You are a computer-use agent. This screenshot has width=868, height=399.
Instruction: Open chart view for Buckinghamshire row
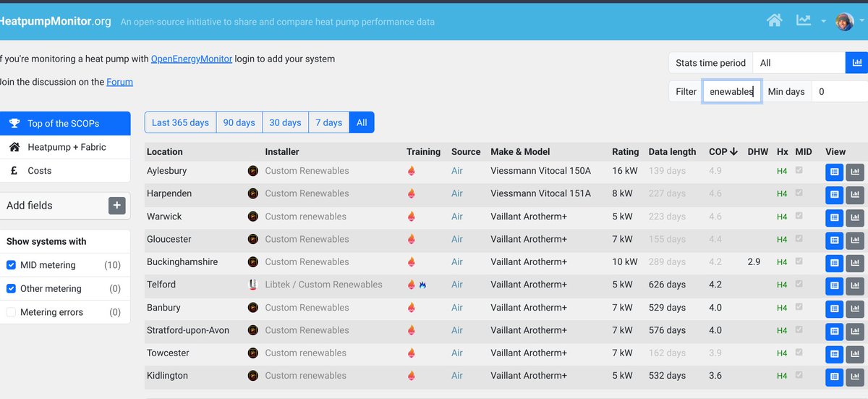click(855, 263)
